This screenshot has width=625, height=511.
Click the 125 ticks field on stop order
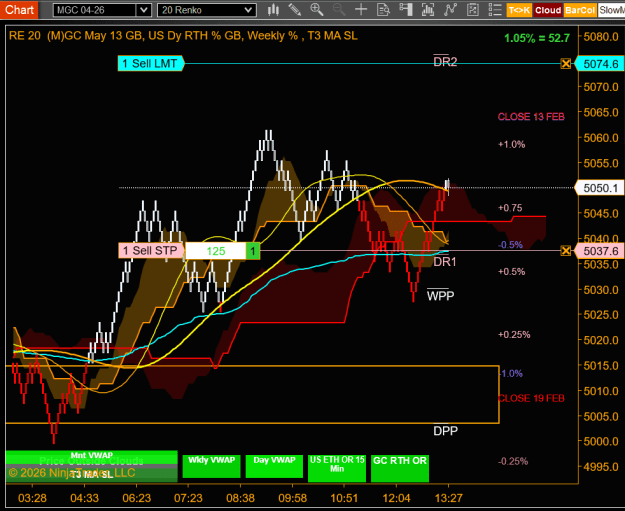(x=216, y=251)
